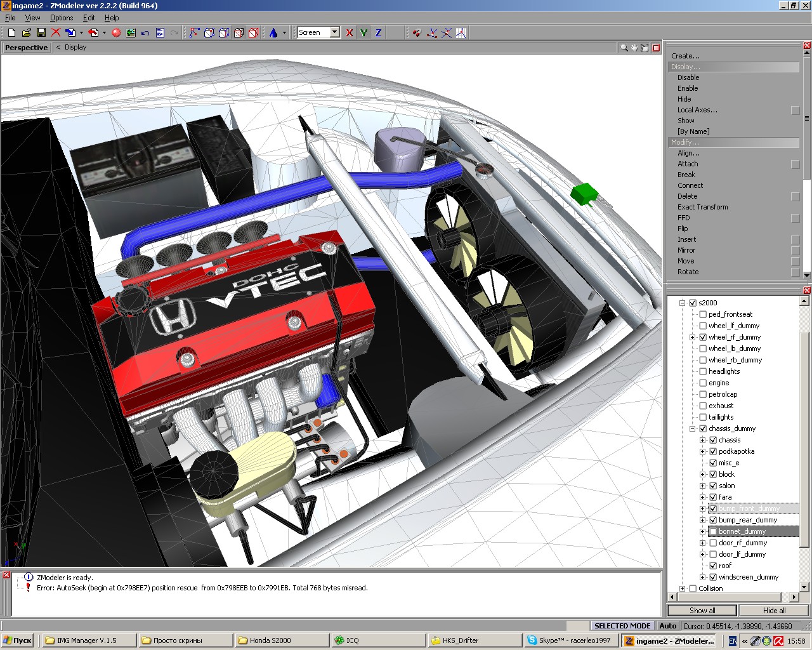
Task: Click the Attach command under Modify
Action: [x=688, y=164]
